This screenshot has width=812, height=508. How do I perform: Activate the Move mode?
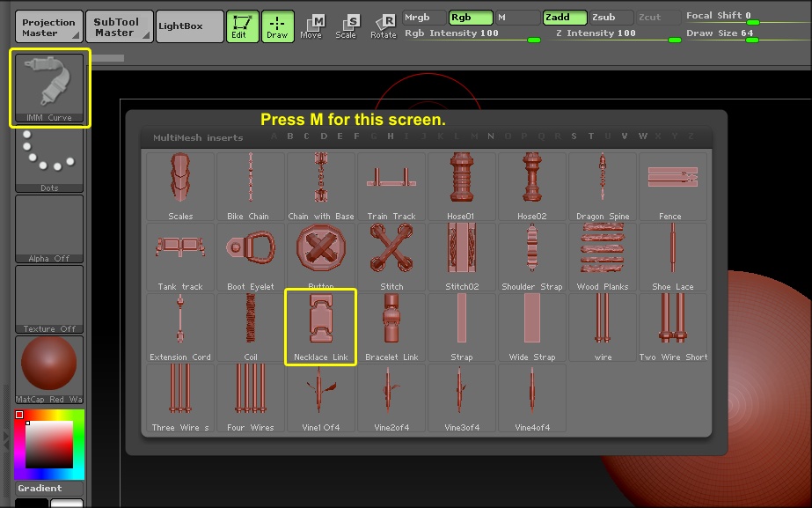[311, 26]
